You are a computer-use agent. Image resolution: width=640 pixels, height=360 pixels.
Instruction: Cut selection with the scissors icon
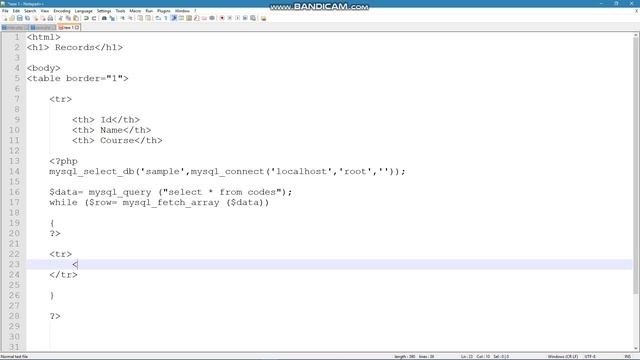click(x=60, y=18)
